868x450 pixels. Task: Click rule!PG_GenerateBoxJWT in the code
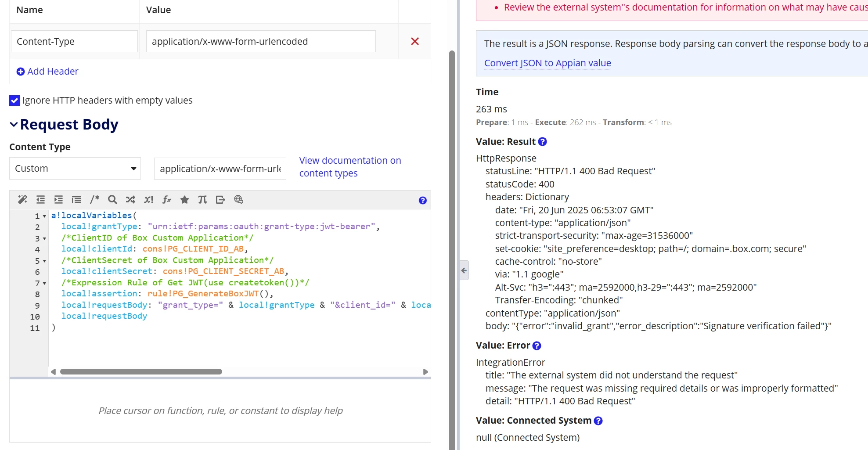pyautogui.click(x=203, y=294)
